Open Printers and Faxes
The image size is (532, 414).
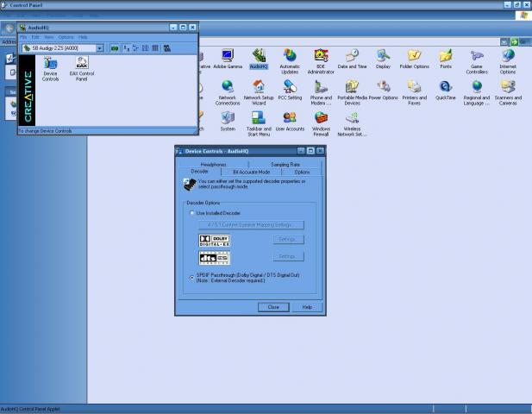pyautogui.click(x=414, y=93)
